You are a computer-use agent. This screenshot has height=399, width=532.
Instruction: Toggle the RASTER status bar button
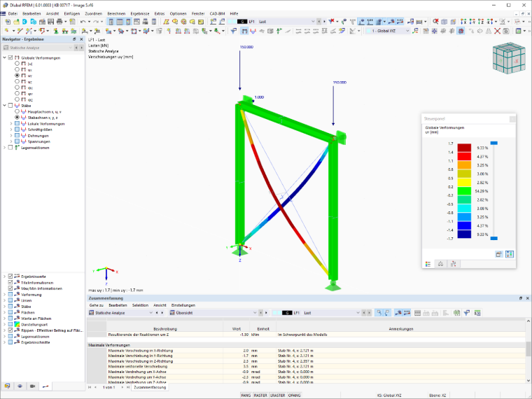click(260, 395)
